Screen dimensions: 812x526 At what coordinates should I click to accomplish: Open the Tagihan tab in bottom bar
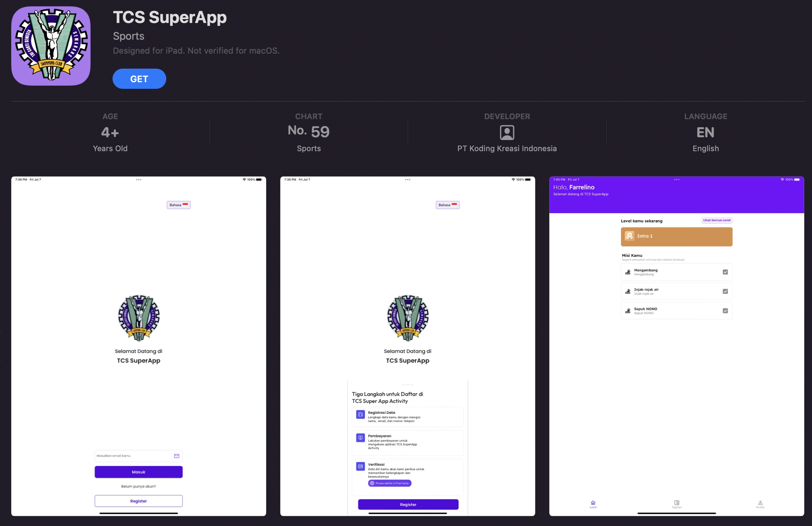tap(676, 504)
